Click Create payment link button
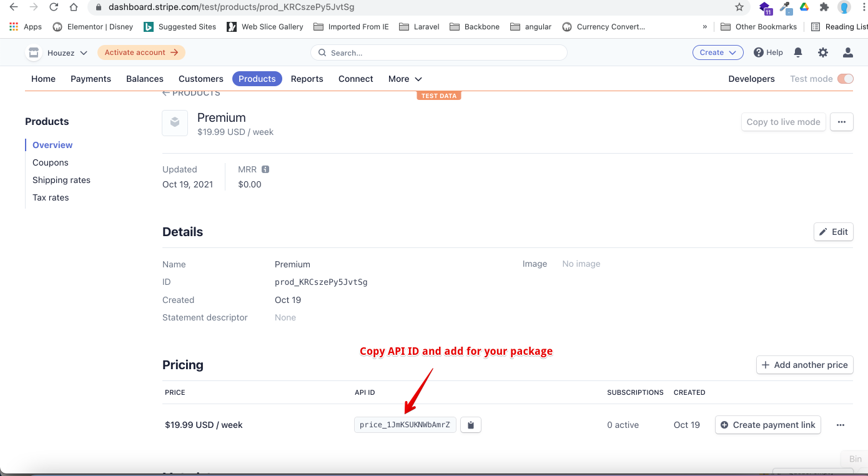The height and width of the screenshot is (476, 868). coord(768,425)
